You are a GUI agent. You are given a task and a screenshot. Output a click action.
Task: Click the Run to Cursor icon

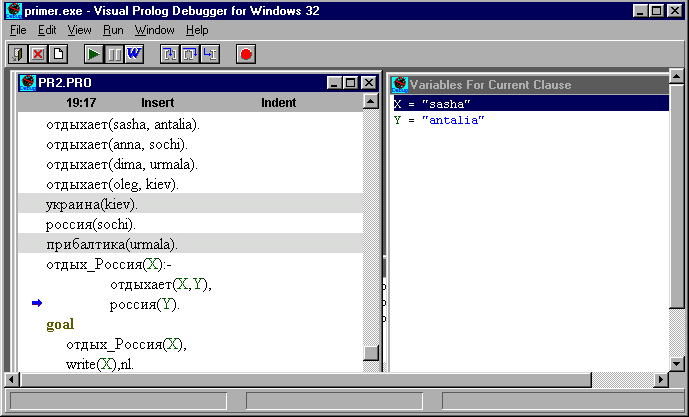210,54
